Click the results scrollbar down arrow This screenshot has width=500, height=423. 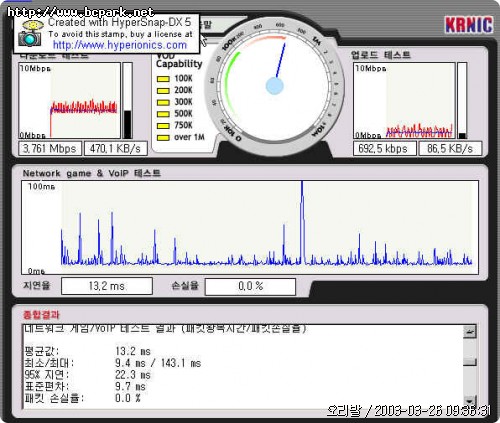click(470, 401)
